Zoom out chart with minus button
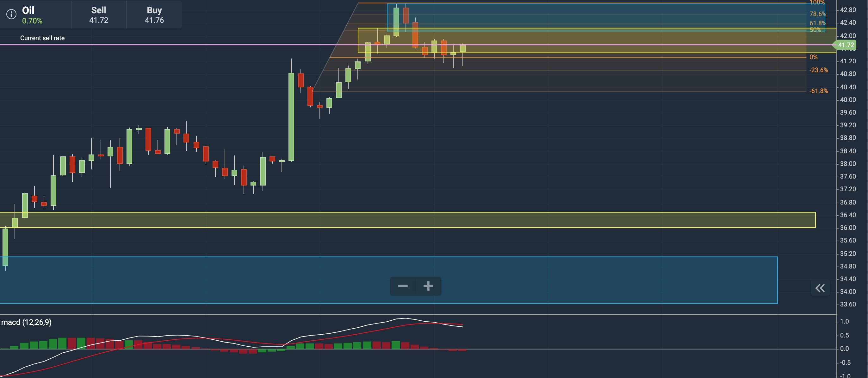The width and height of the screenshot is (868, 378). [403, 286]
